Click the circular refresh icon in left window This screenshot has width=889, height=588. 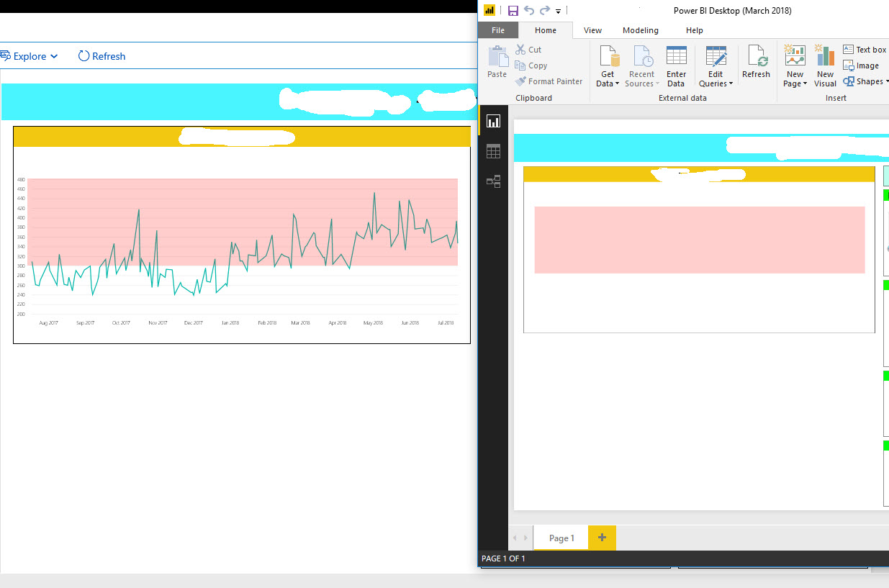(x=84, y=56)
